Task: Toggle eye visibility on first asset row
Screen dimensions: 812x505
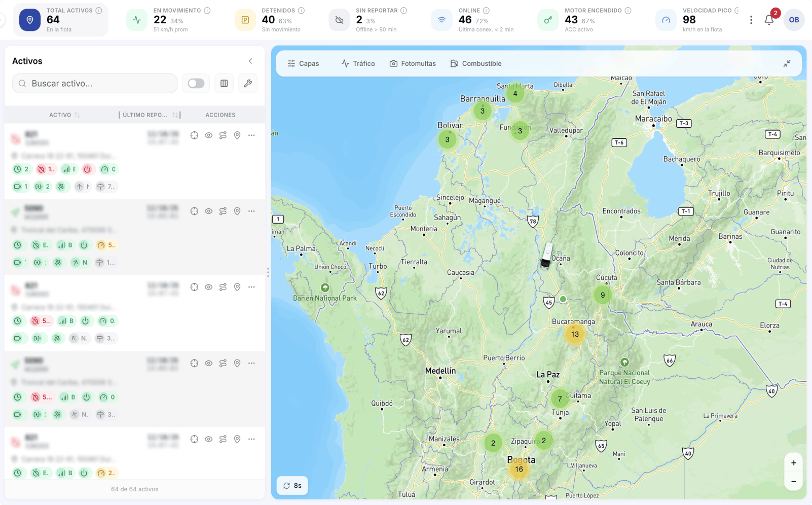Action: [x=208, y=135]
